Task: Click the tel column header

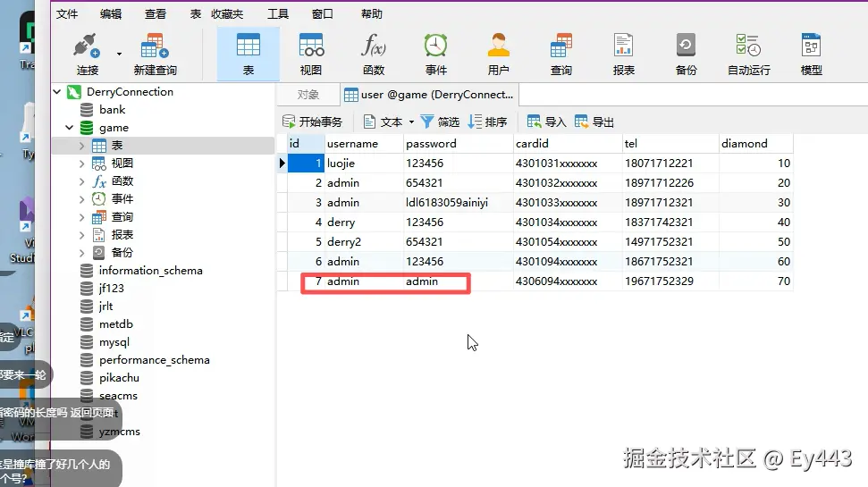Action: tap(671, 143)
